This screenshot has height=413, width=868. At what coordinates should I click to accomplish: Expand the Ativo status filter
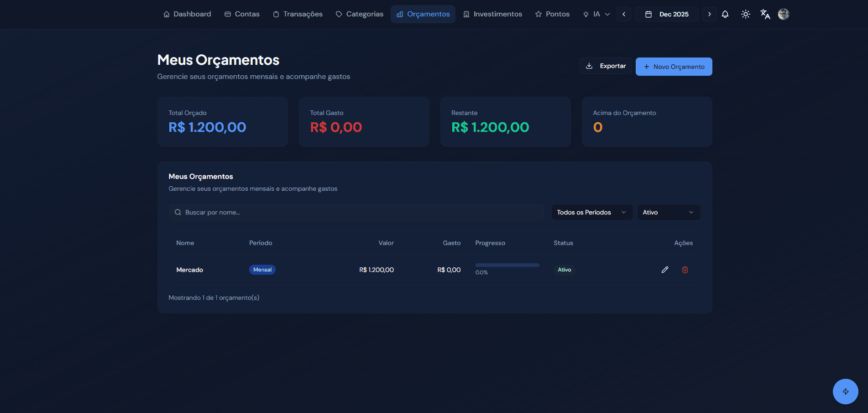pos(668,212)
